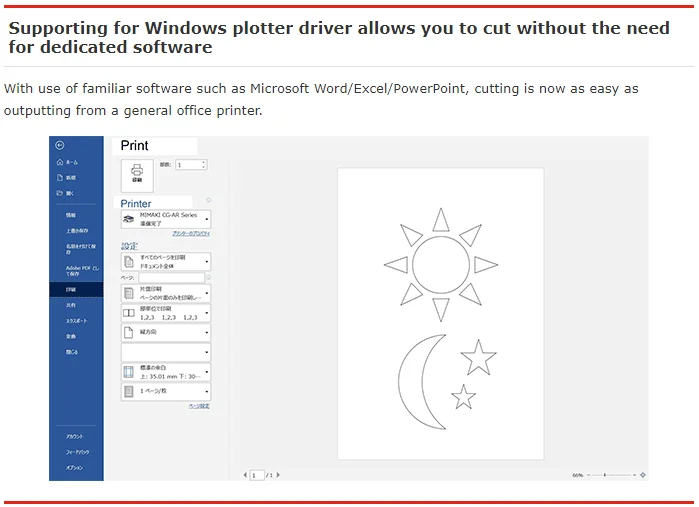Viewport: 699px width, 507px height.
Task: Select Adobe PDF として保存 in the sidebar
Action: coord(82,271)
